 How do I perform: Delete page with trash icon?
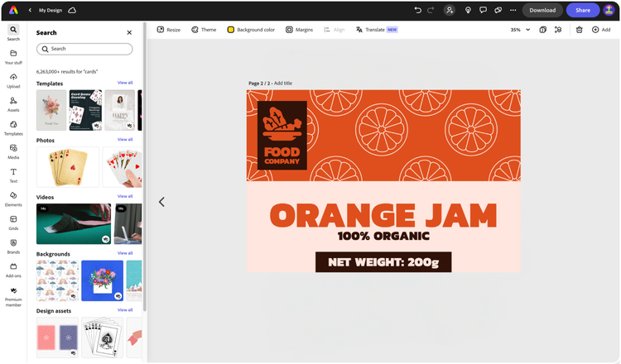point(579,30)
